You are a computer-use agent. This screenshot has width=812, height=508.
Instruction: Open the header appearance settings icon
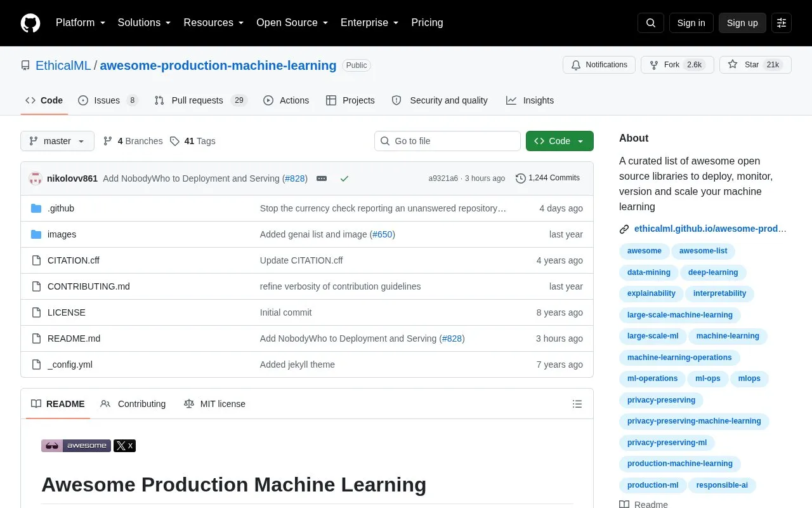click(782, 23)
